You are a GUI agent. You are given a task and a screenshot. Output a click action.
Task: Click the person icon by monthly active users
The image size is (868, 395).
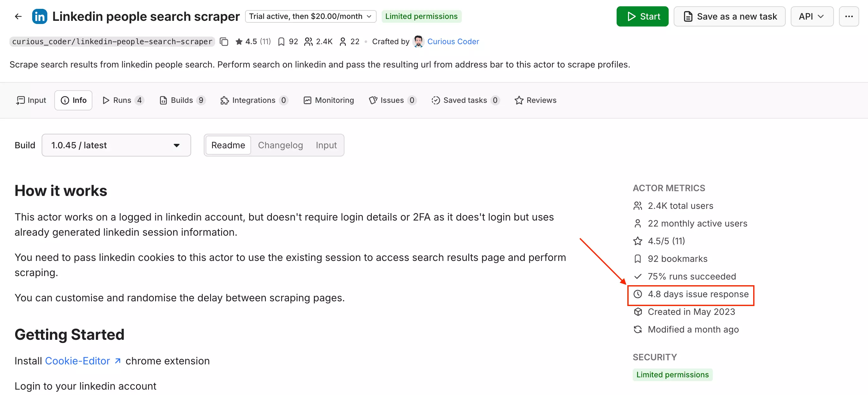pyautogui.click(x=637, y=223)
